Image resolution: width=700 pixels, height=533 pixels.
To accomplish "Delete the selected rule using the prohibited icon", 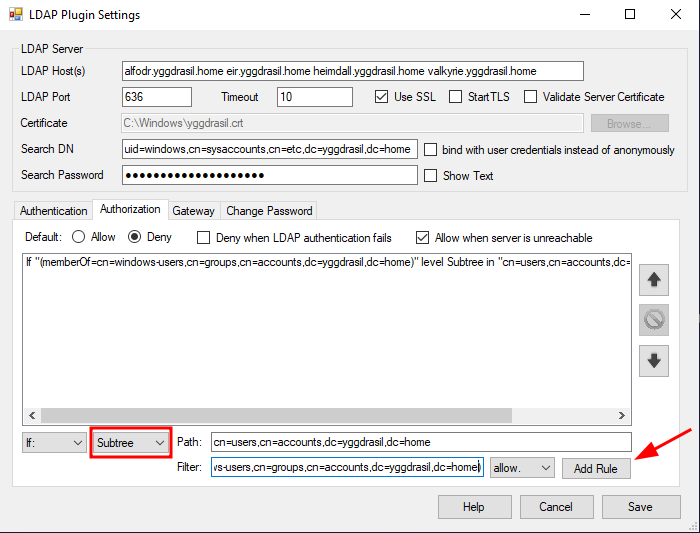I will [654, 320].
